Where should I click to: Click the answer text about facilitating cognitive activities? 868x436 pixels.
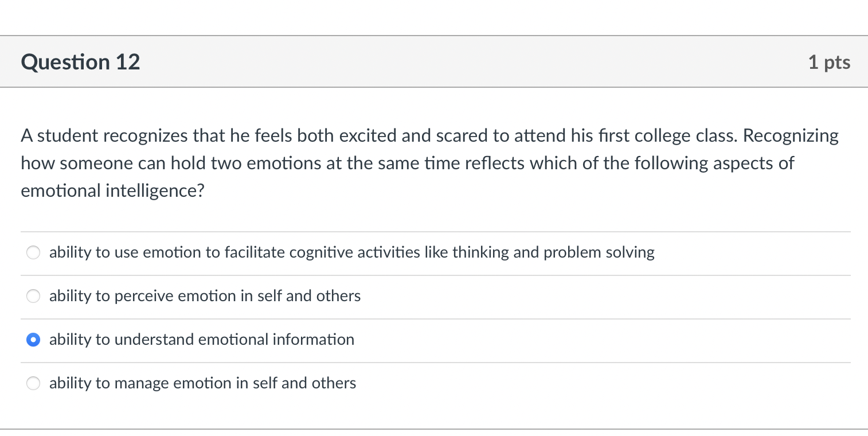point(351,252)
